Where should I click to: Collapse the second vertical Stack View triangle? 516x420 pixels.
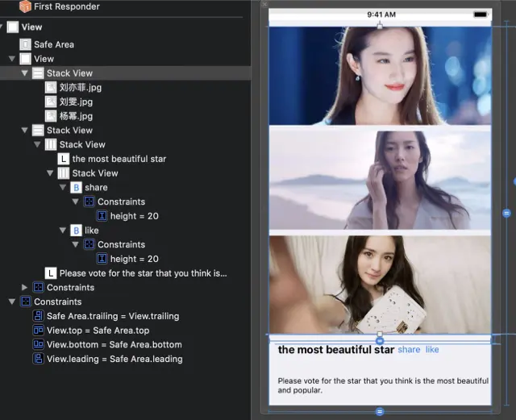tap(25, 130)
